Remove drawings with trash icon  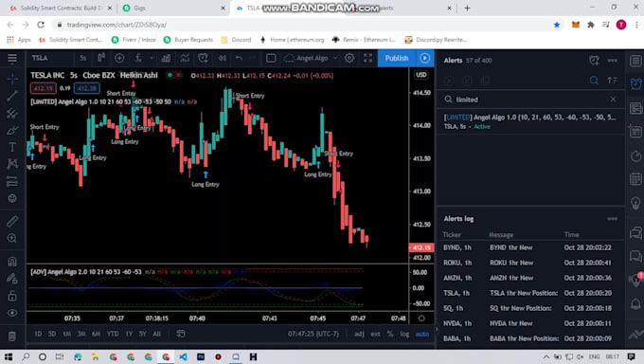click(12, 336)
